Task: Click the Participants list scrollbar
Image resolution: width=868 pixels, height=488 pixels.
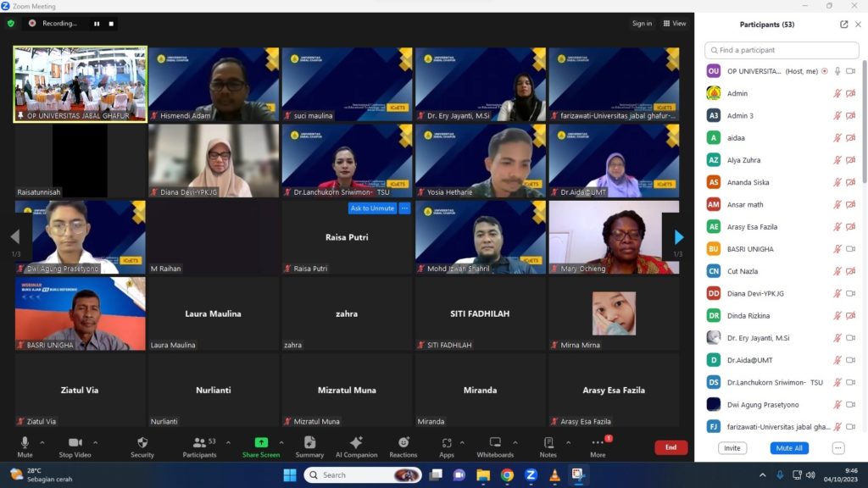Action: [x=864, y=122]
